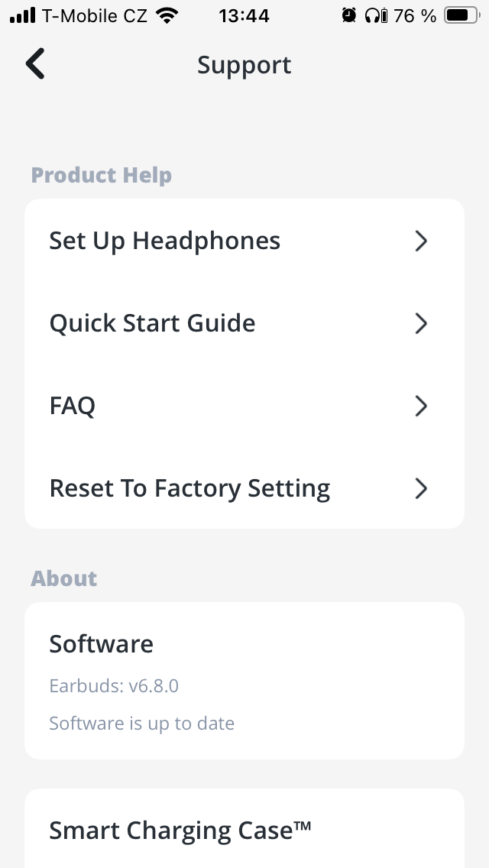Click chevron beside Reset To Factory Setting
Image resolution: width=489 pixels, height=868 pixels.
[x=420, y=489]
